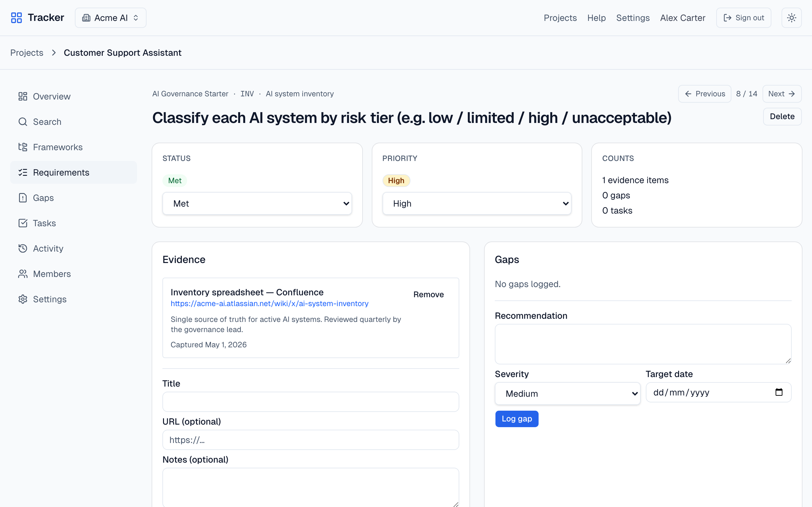Open the Overview sidebar icon
The image size is (812, 507).
(x=23, y=97)
